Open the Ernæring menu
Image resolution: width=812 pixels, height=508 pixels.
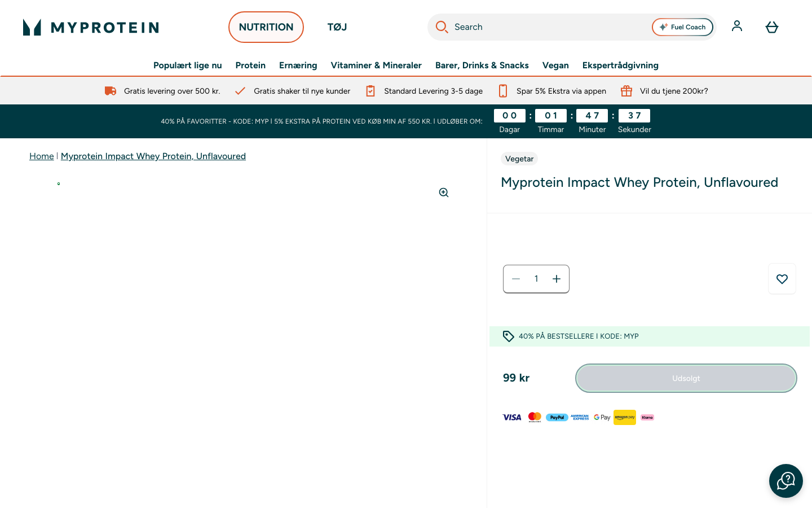[x=298, y=65]
